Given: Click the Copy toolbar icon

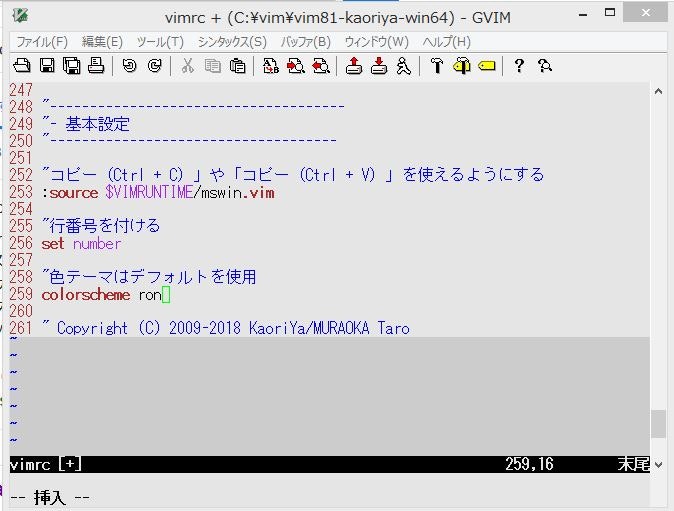Looking at the screenshot, I should coord(212,66).
